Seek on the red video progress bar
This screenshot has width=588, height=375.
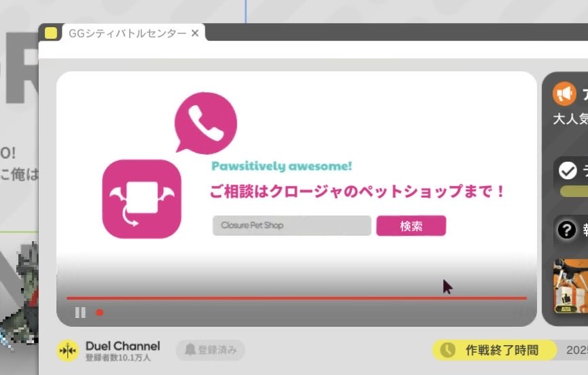296,298
